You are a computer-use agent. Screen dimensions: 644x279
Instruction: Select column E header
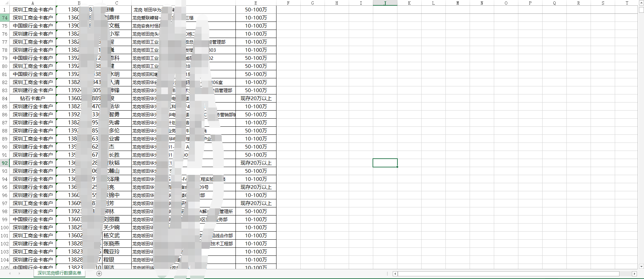256,3
